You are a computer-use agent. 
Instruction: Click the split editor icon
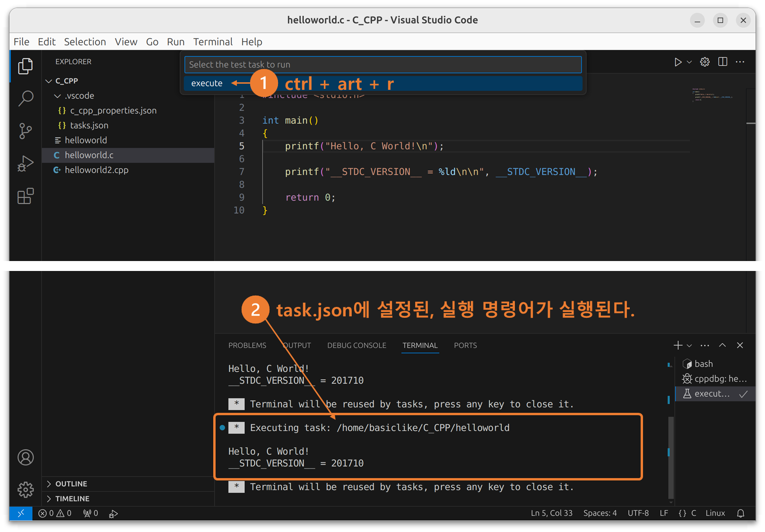[x=722, y=62]
